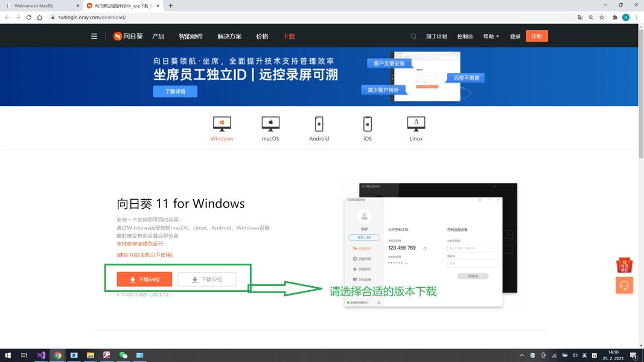644x362 pixels.
Task: Open the volume control in system tray
Action: coord(575,355)
